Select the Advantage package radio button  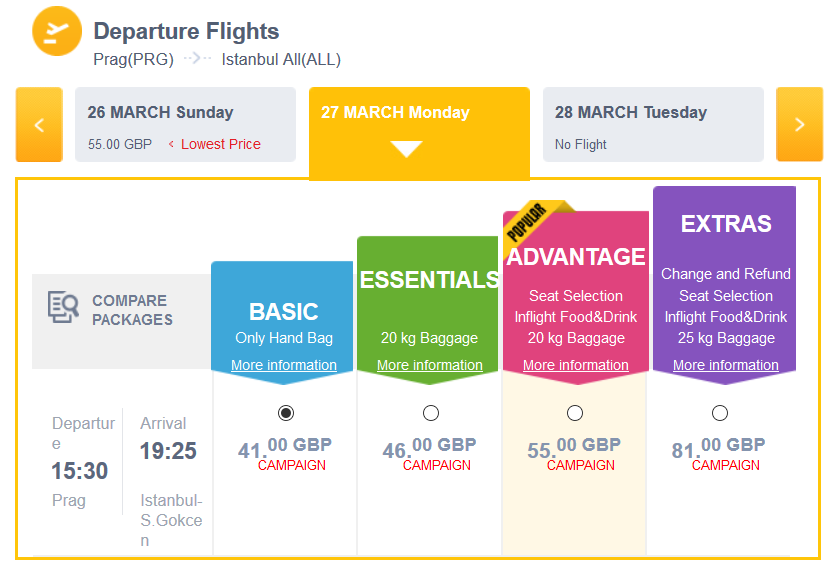(575, 413)
